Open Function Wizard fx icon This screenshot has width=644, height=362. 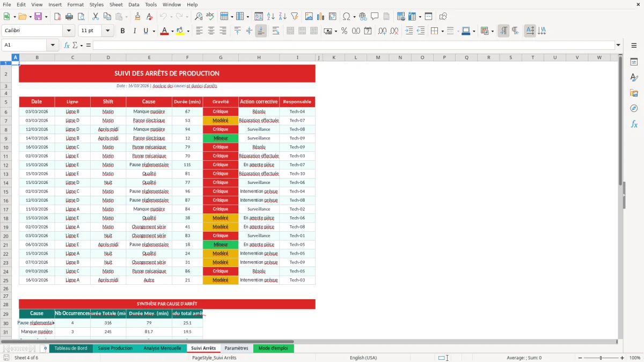point(67,45)
